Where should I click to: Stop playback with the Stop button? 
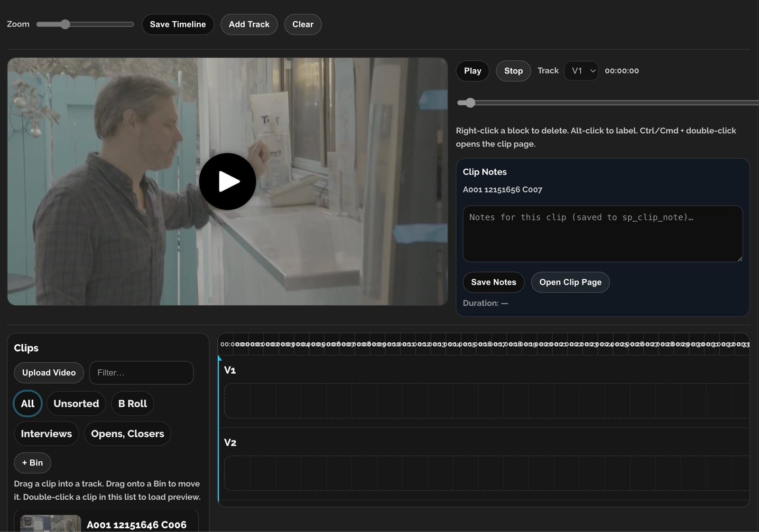(513, 71)
